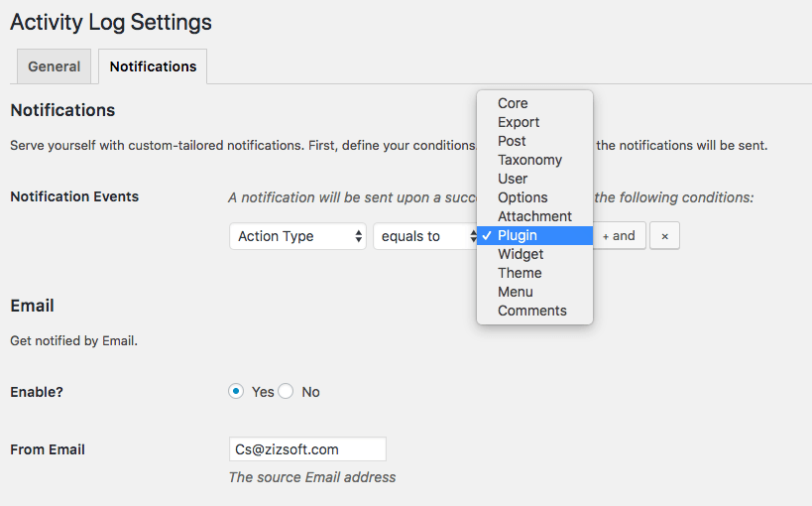Pick User from the dropdown list
The height and width of the screenshot is (506, 812).
pyautogui.click(x=513, y=179)
